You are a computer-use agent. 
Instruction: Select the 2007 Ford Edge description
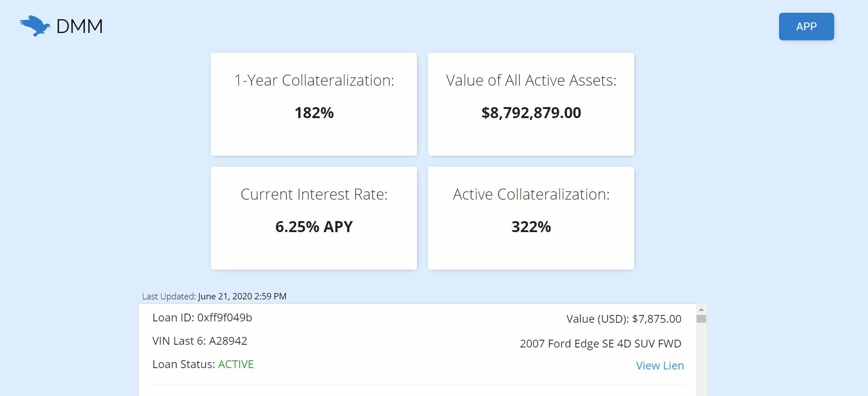600,343
